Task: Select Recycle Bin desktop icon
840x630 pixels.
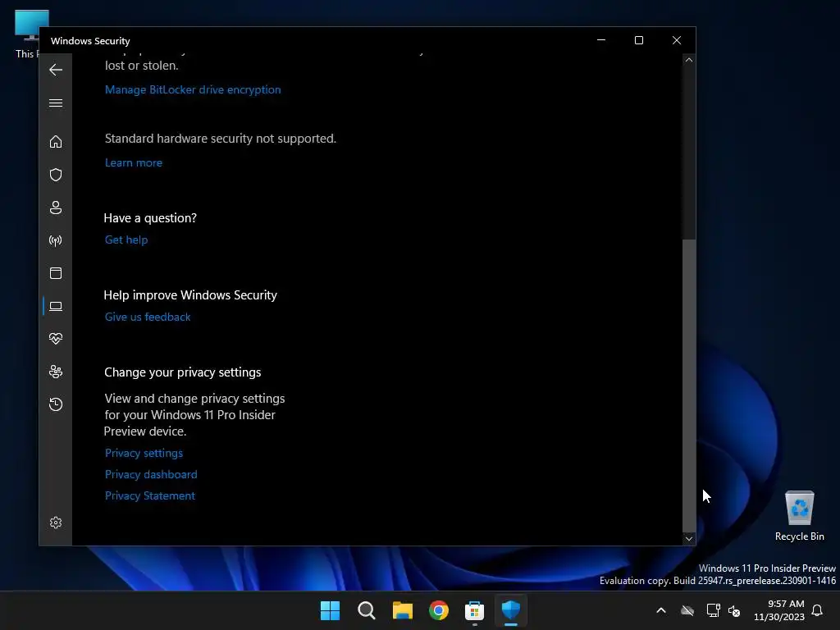Action: coord(799,515)
